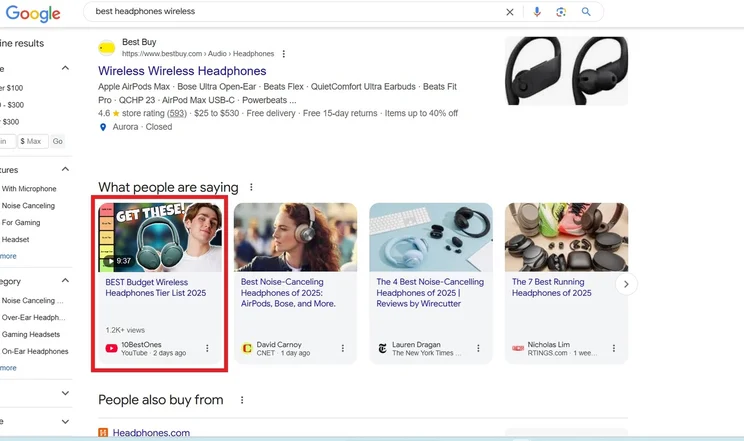Select Over-Ear Headphones category filter
Screen dimensions: 744x441
(x=33, y=318)
